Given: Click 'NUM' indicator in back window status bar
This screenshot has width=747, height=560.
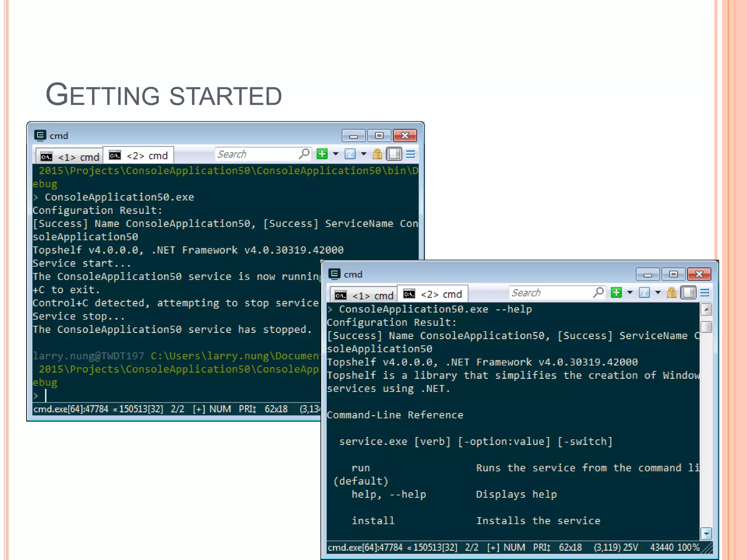Looking at the screenshot, I should click(220, 409).
